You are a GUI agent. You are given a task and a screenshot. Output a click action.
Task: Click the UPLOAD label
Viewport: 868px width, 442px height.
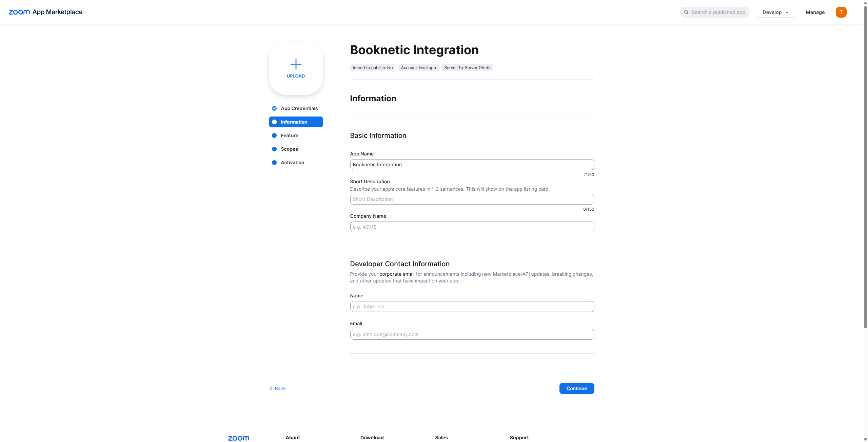[296, 76]
